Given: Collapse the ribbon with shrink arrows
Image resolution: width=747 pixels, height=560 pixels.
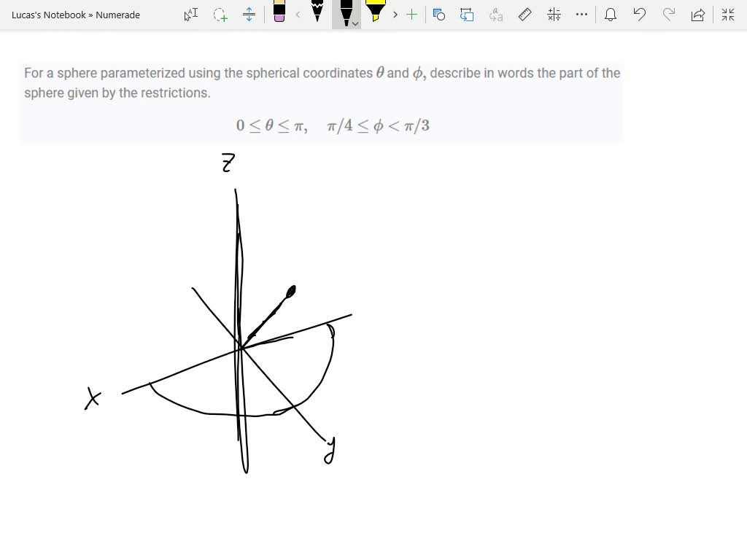Looking at the screenshot, I should pos(727,15).
